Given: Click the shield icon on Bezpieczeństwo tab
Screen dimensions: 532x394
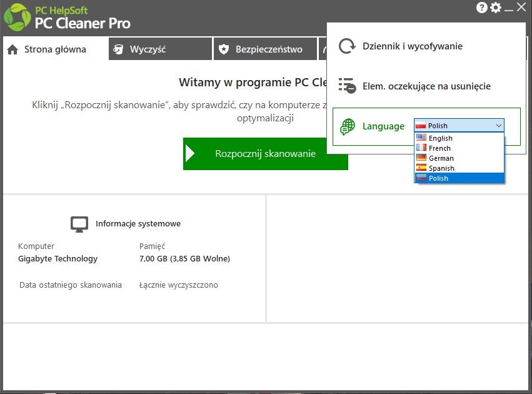Looking at the screenshot, I should coord(224,49).
